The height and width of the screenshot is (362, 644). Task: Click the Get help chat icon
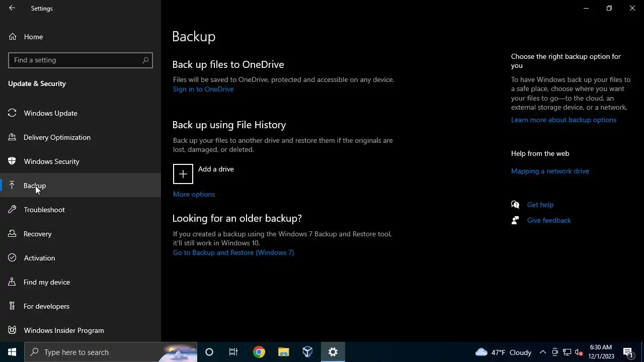515,205
